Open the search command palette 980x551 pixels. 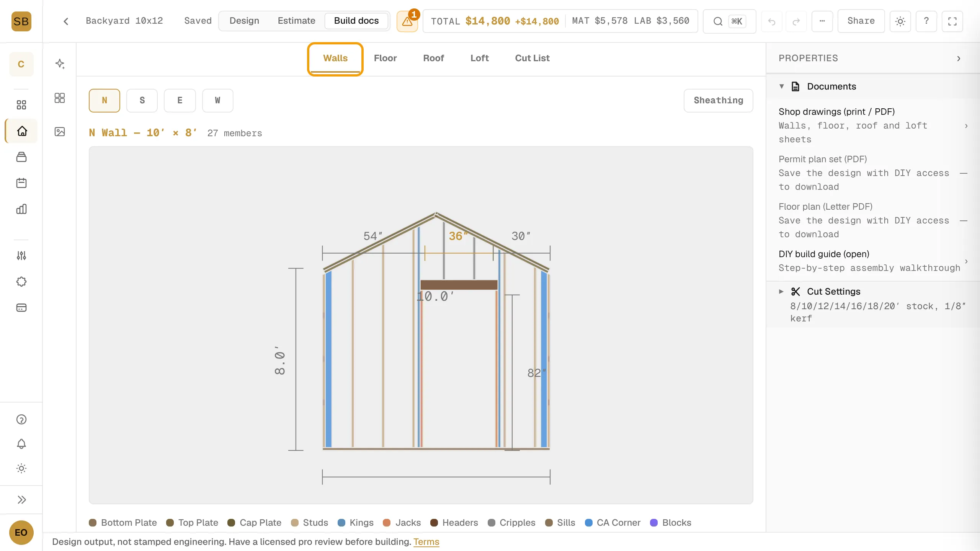[x=729, y=21]
